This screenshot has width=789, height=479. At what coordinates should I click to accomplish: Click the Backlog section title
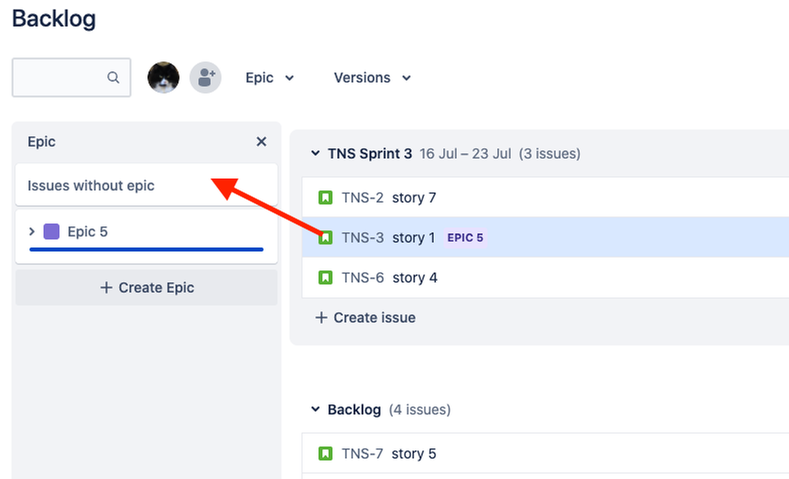tap(354, 410)
